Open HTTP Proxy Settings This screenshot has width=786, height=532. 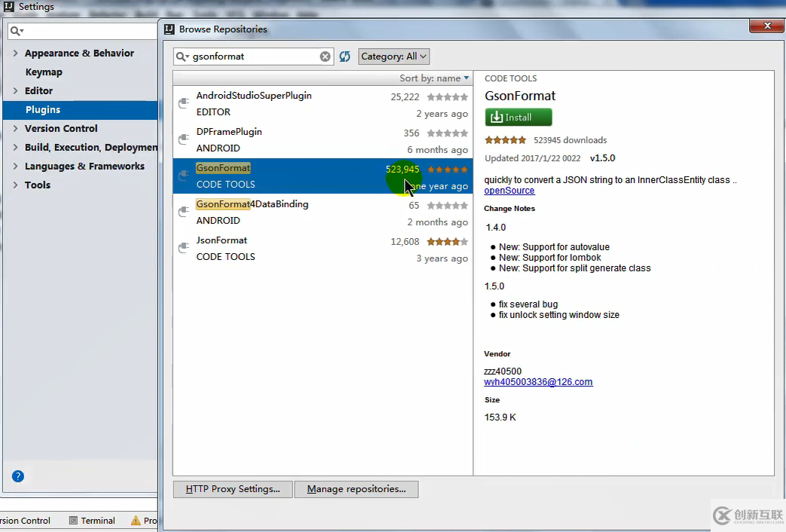[233, 489]
